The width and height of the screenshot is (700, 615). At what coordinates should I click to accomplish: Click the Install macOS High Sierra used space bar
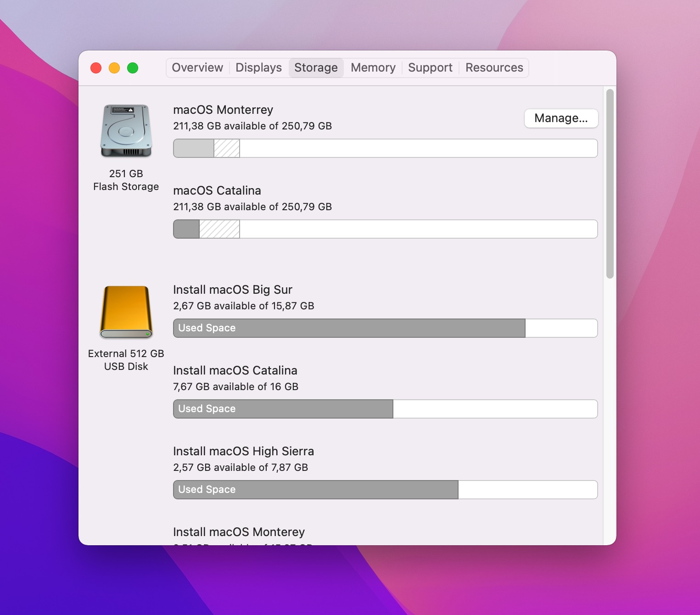pos(315,490)
